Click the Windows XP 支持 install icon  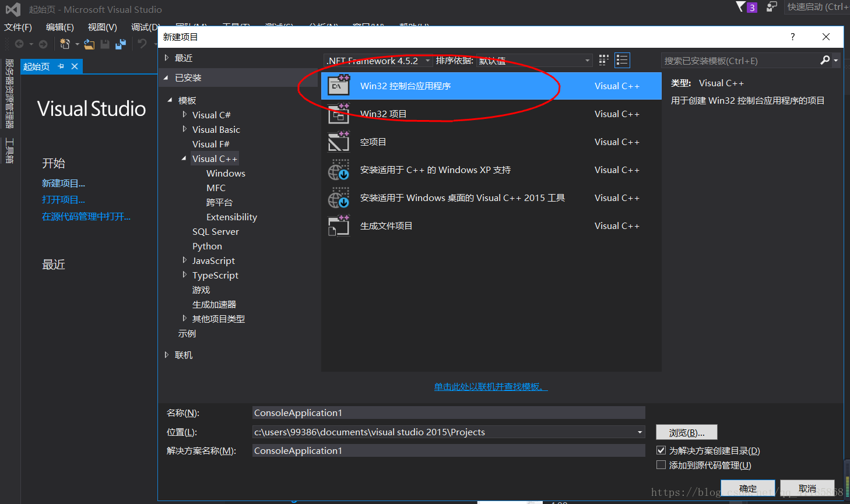pyautogui.click(x=339, y=170)
